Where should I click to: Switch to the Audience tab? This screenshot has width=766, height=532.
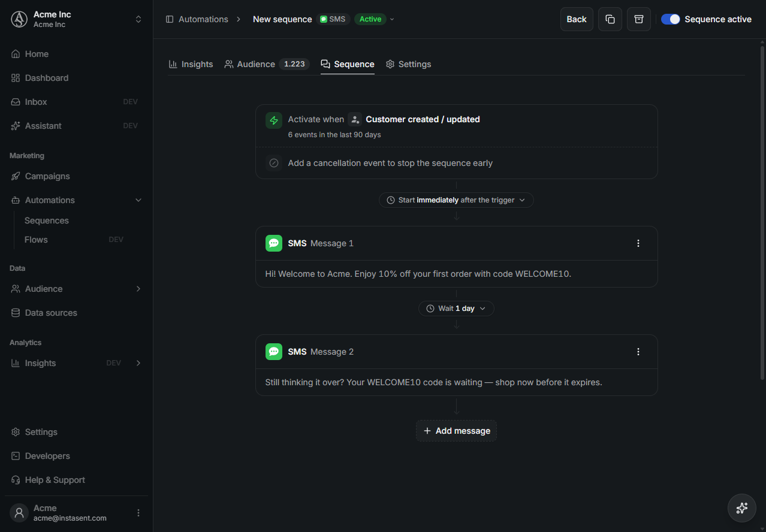[x=267, y=64]
